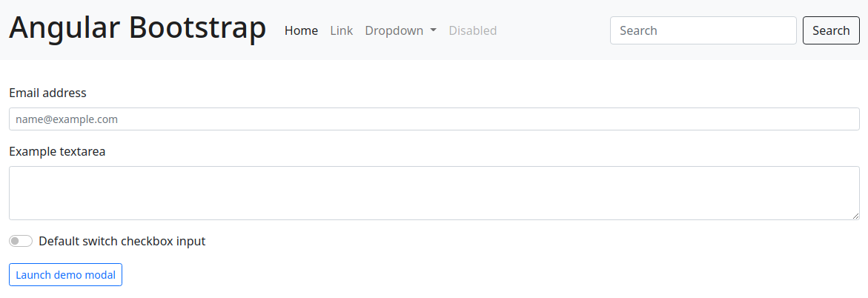Click the textarea resize handle corner

[855, 216]
